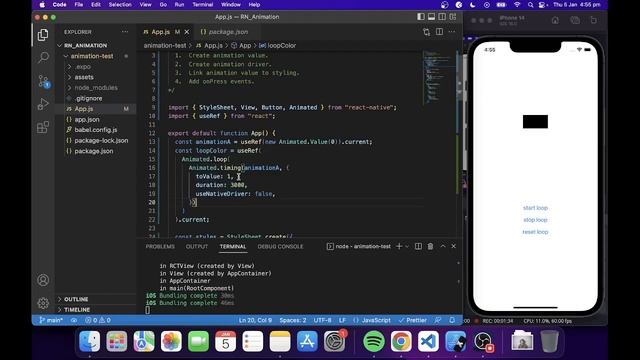Toggle primary sidebar layout icon
The width and height of the screenshot is (640, 360).
(x=421, y=17)
